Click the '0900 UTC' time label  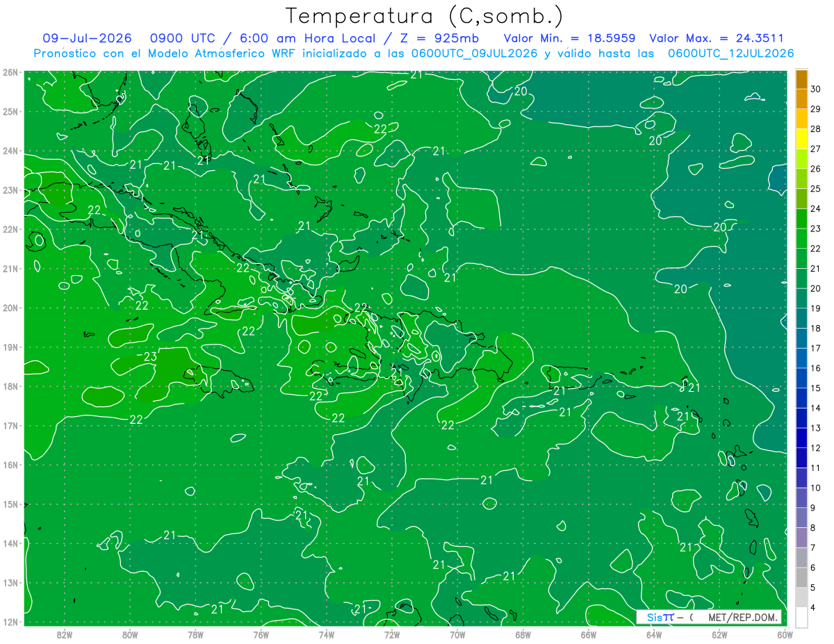184,38
